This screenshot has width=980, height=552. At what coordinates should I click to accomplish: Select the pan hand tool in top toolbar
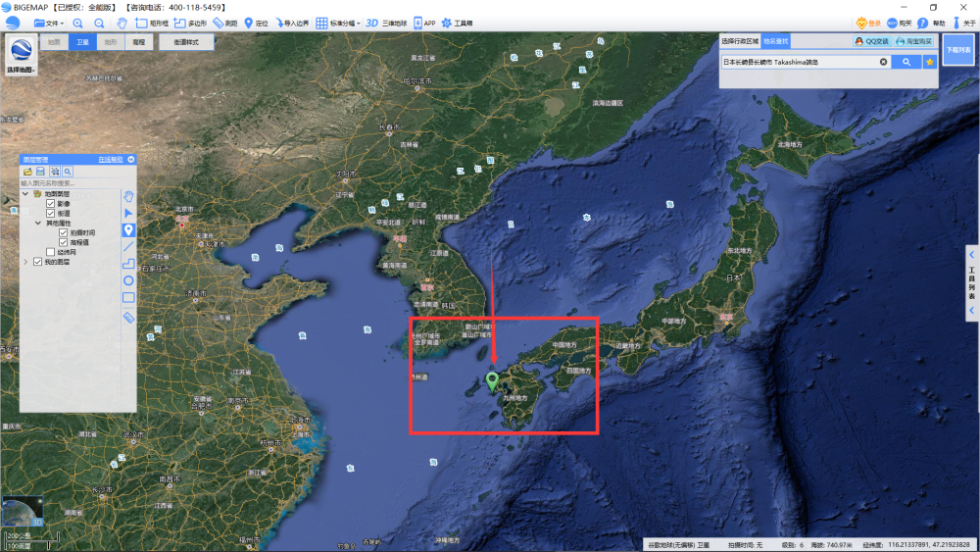click(122, 24)
